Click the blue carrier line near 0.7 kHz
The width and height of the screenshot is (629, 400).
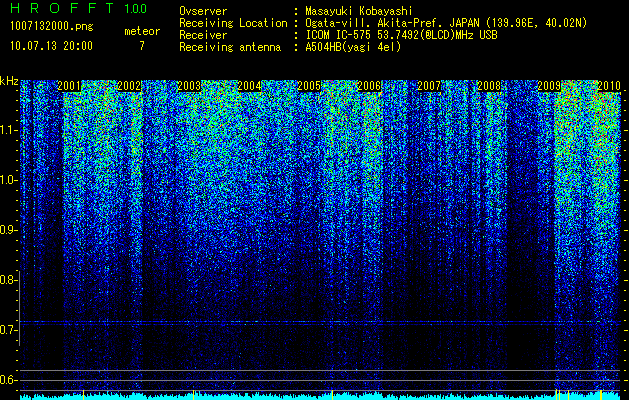coord(321,322)
